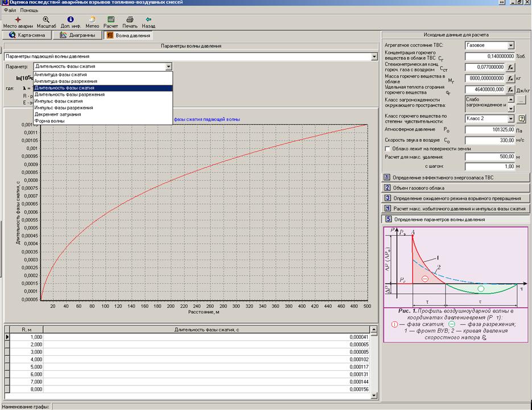Switch to the Диаграммы tab
This screenshot has height=410, width=532.
[x=79, y=35]
